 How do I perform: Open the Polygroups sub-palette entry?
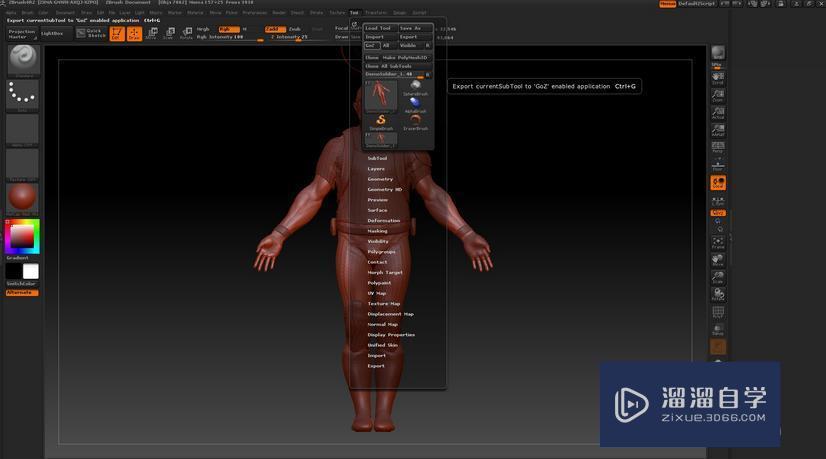tap(381, 251)
